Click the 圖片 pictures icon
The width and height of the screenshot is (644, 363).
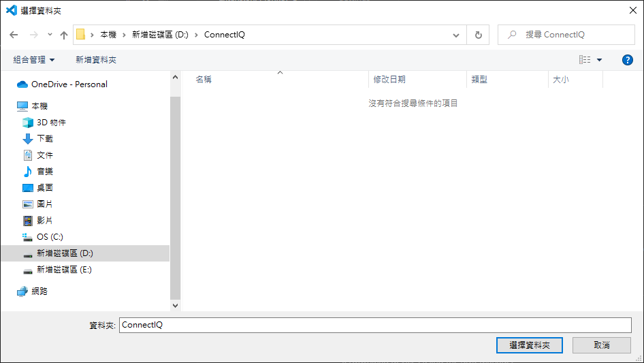click(x=27, y=204)
